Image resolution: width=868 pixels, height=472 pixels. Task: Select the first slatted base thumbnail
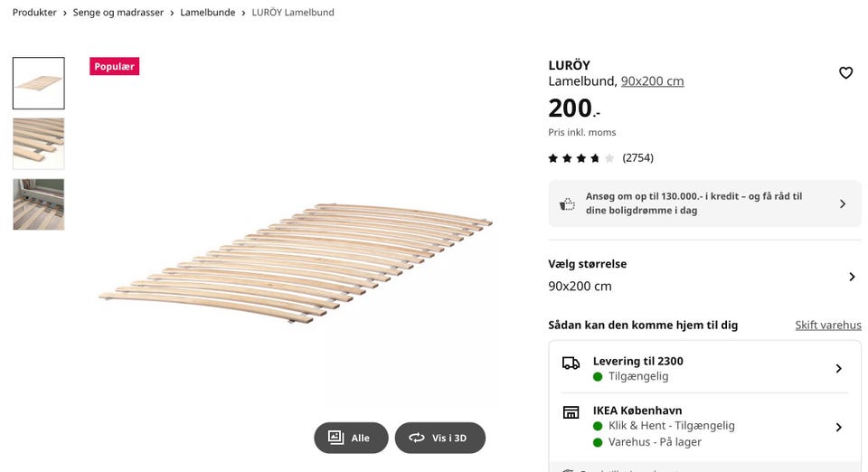click(39, 83)
